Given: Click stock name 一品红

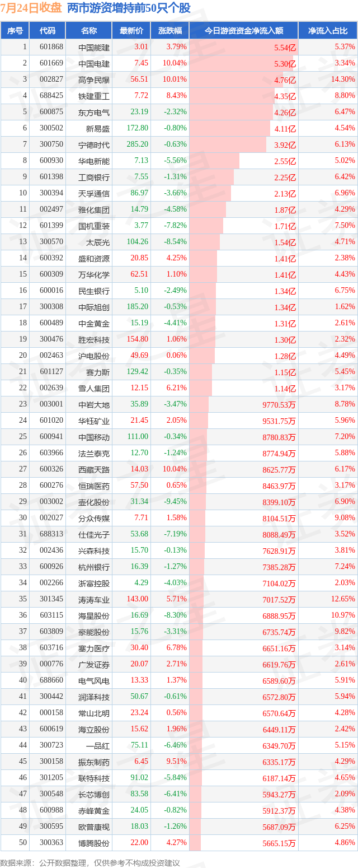Looking at the screenshot, I should 98,745.
